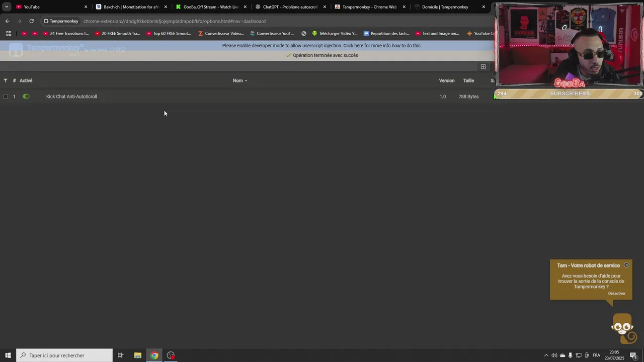Sort by the Taille column header

pos(468,80)
